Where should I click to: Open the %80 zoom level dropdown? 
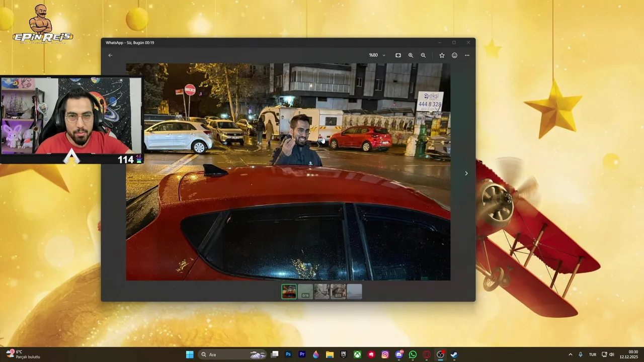point(377,55)
